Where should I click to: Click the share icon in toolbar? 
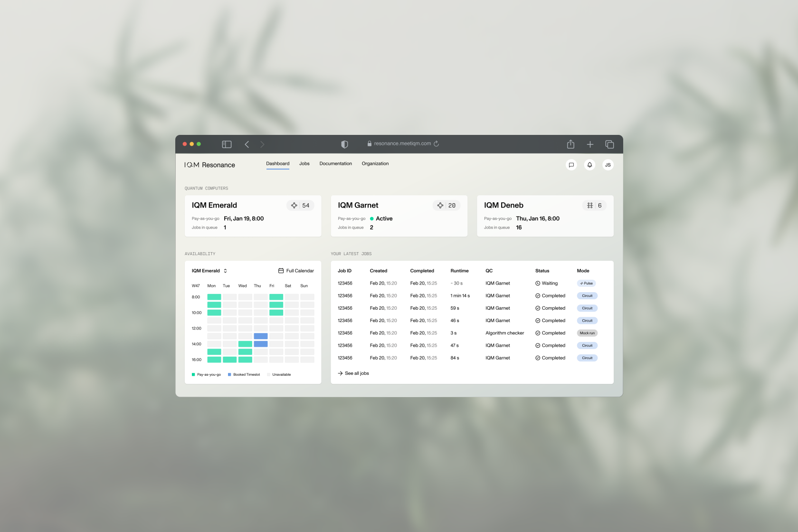coord(570,144)
